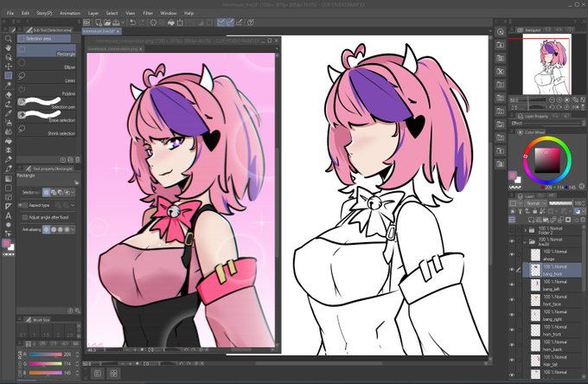
Task: Click the G green color slider
Action: tap(45, 363)
